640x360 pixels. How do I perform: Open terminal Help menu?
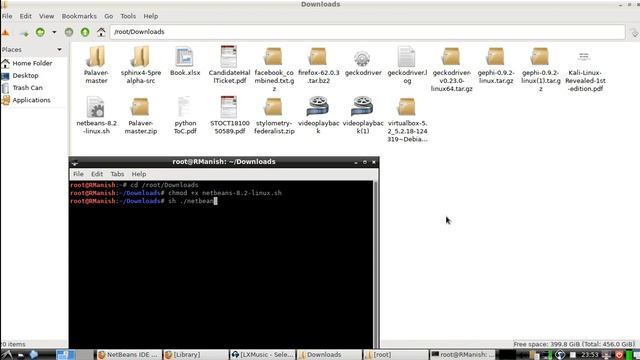(x=139, y=174)
